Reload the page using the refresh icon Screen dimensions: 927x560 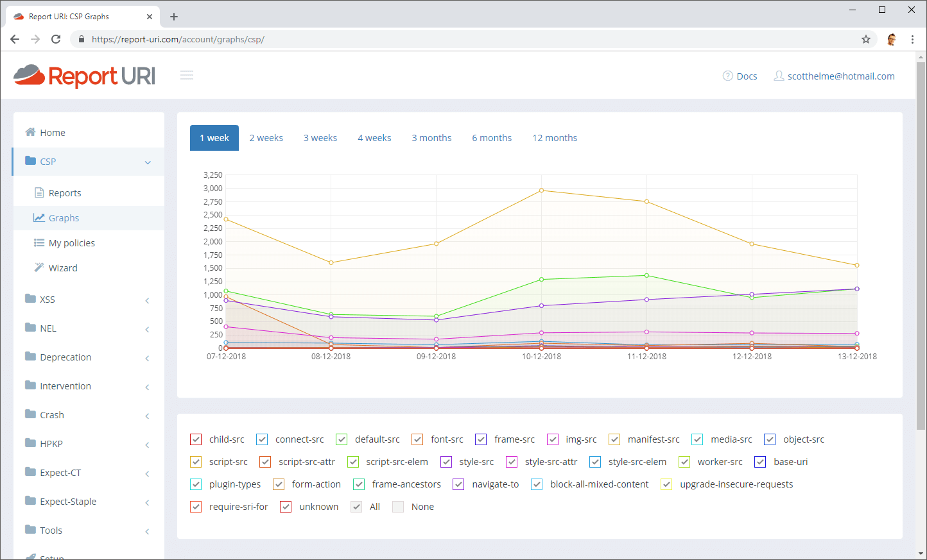(56, 39)
